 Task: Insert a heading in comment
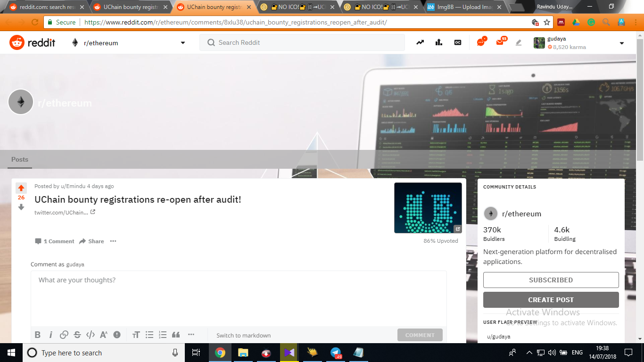click(x=136, y=335)
